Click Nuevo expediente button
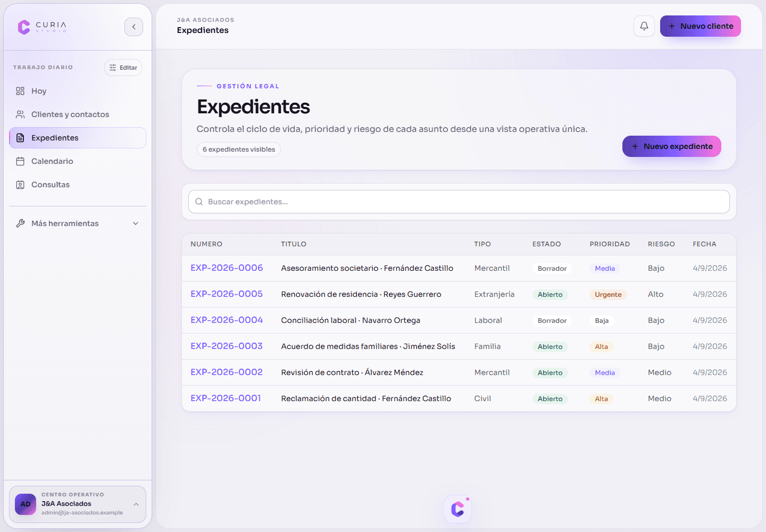The image size is (766, 532). click(672, 146)
